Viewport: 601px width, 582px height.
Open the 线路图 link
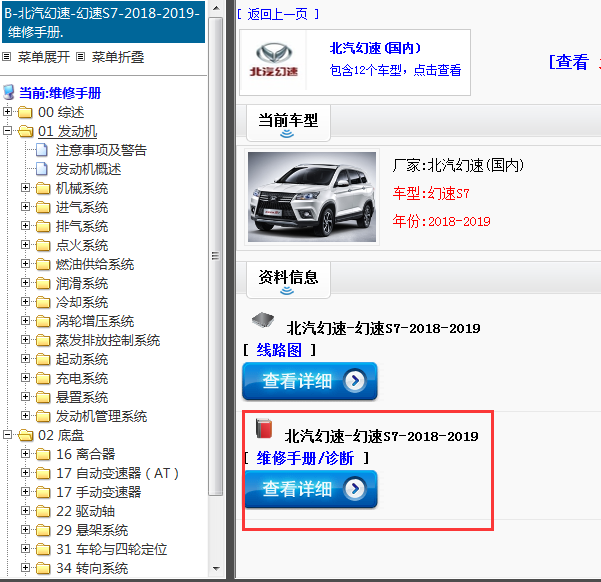[279, 350]
